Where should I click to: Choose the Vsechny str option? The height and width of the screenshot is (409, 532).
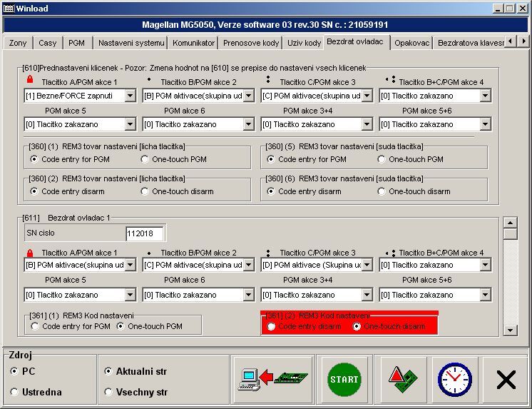point(108,392)
